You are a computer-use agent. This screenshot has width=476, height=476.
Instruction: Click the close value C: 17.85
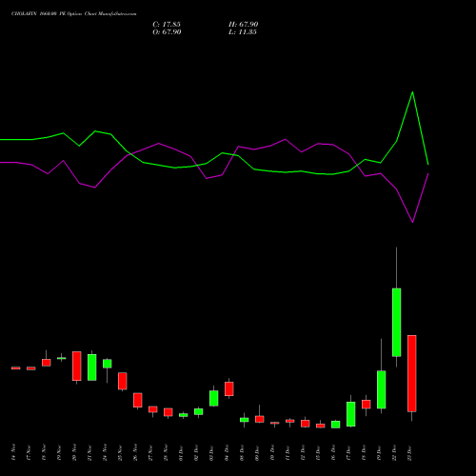coord(167,25)
